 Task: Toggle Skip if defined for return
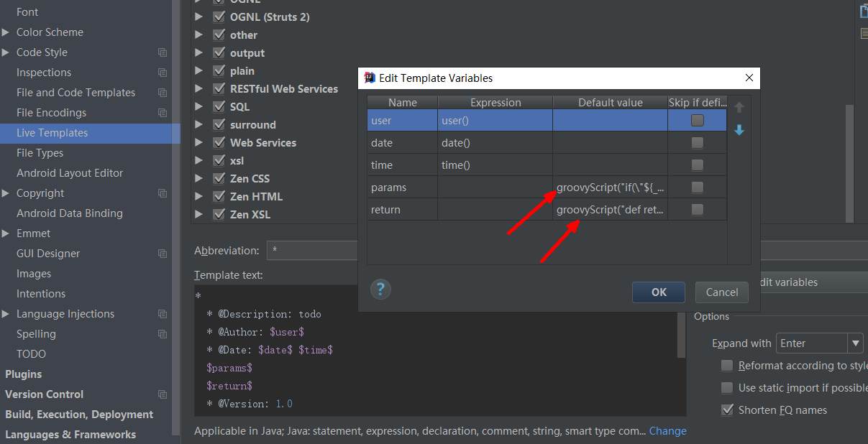(x=697, y=210)
